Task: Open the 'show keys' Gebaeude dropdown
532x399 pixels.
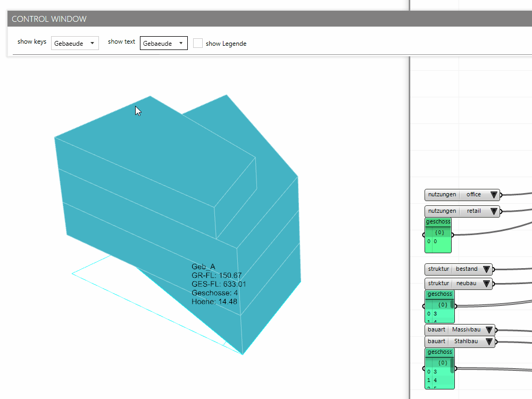Action: pyautogui.click(x=75, y=43)
